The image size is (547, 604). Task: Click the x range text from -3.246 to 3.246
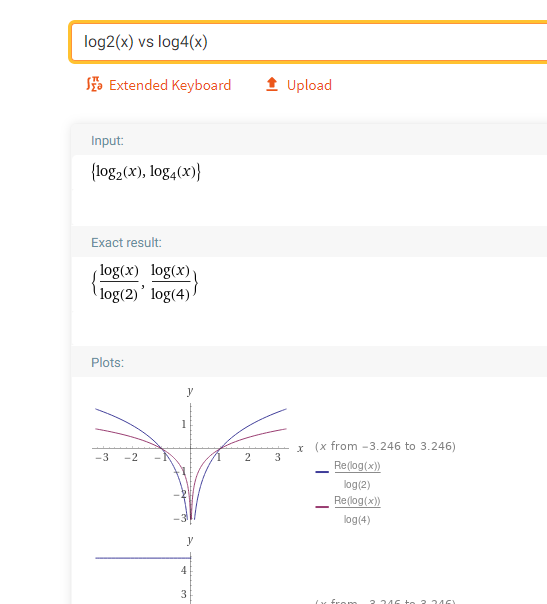(385, 446)
